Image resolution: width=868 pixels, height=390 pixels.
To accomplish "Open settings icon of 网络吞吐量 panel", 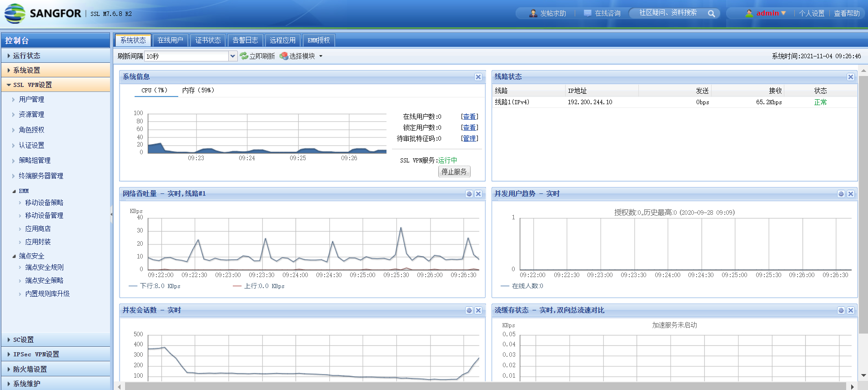I will coord(469,194).
